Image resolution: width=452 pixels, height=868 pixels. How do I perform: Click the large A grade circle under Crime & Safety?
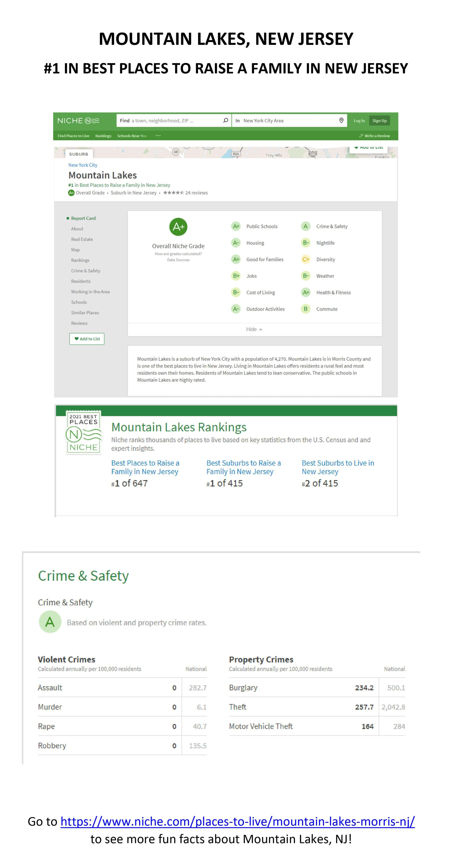[50, 622]
